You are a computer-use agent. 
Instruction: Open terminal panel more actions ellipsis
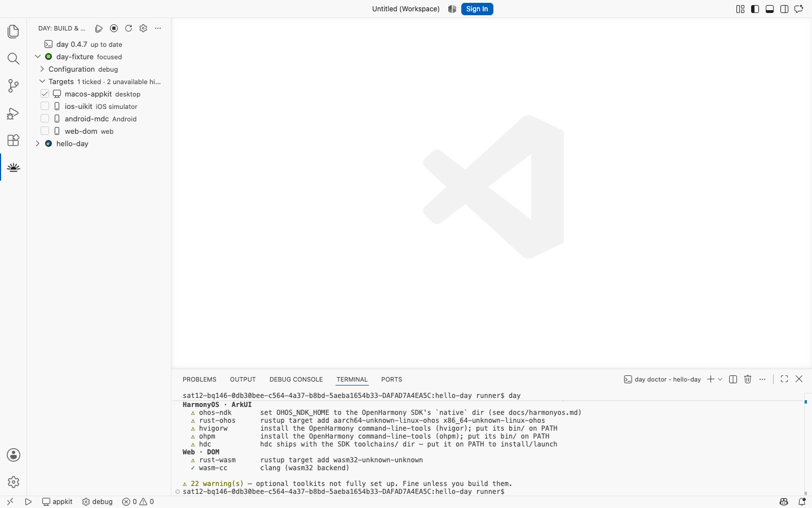click(762, 379)
